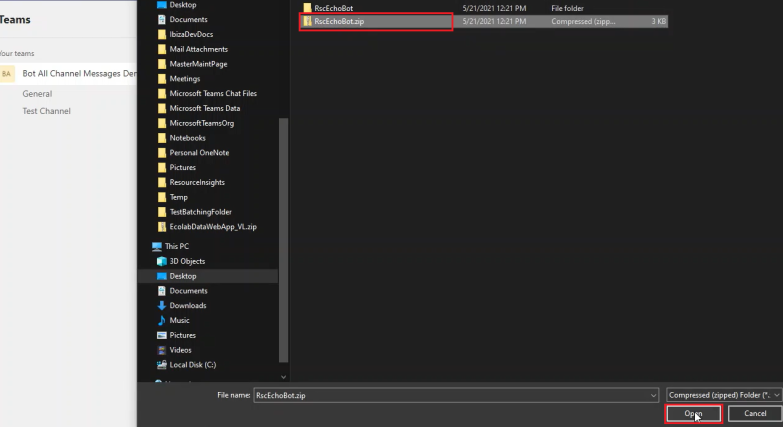Click the navigation pane vertical scrollbar

pyautogui.click(x=283, y=240)
